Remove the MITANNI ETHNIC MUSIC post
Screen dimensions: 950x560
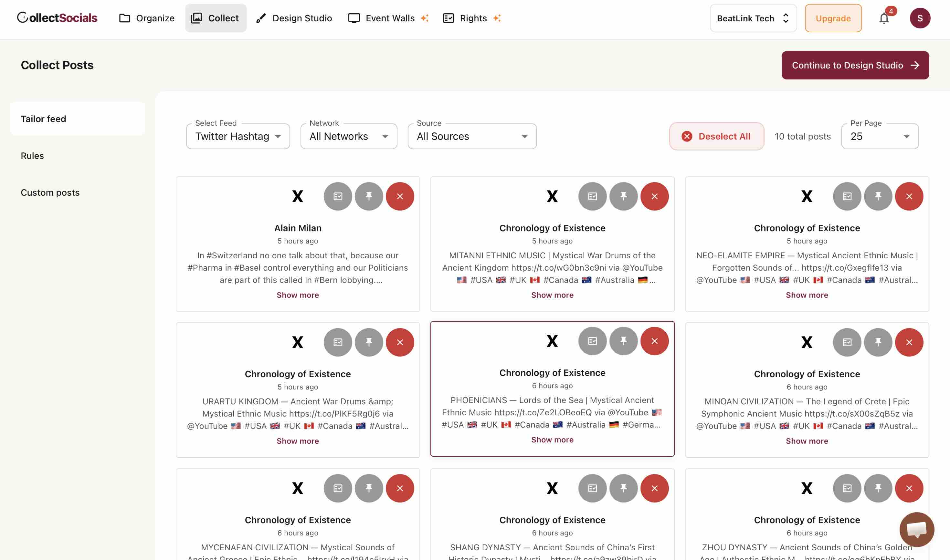click(654, 196)
